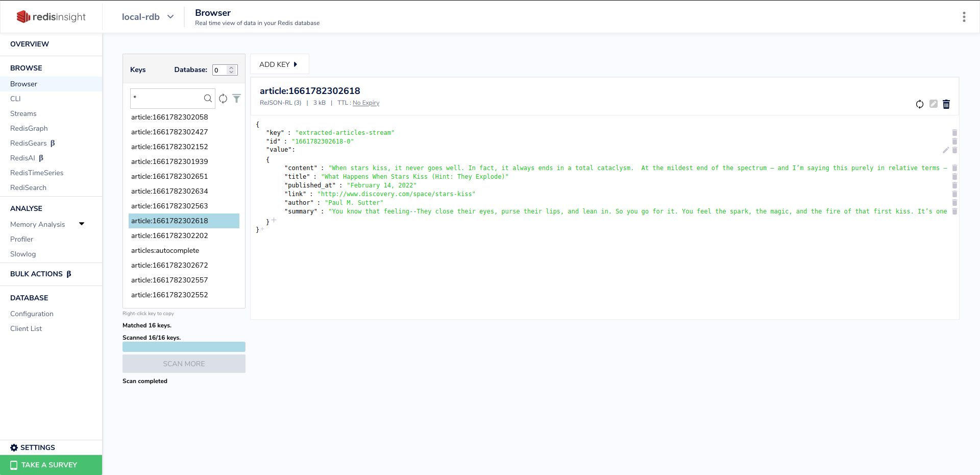
Task: Select Browser in the sidebar
Action: click(51, 84)
